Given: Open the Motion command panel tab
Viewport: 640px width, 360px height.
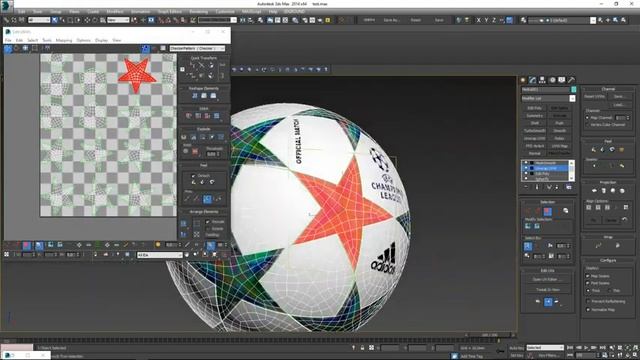Looking at the screenshot, I should (x=552, y=80).
